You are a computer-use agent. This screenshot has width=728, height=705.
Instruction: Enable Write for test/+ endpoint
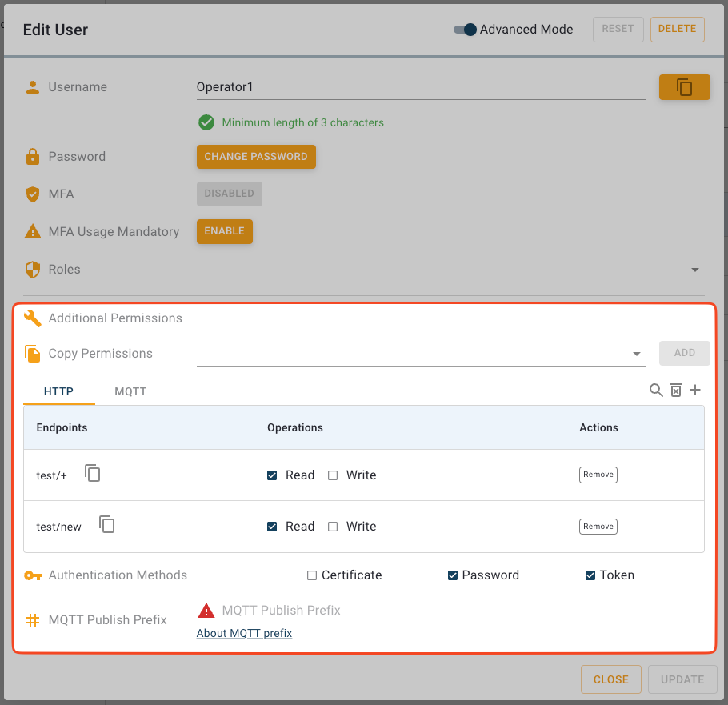tap(333, 475)
